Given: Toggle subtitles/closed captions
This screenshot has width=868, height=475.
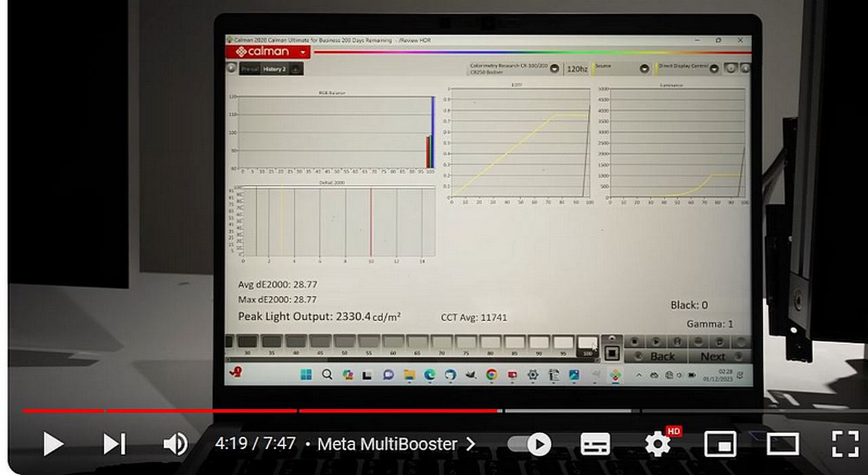Looking at the screenshot, I should [595, 445].
